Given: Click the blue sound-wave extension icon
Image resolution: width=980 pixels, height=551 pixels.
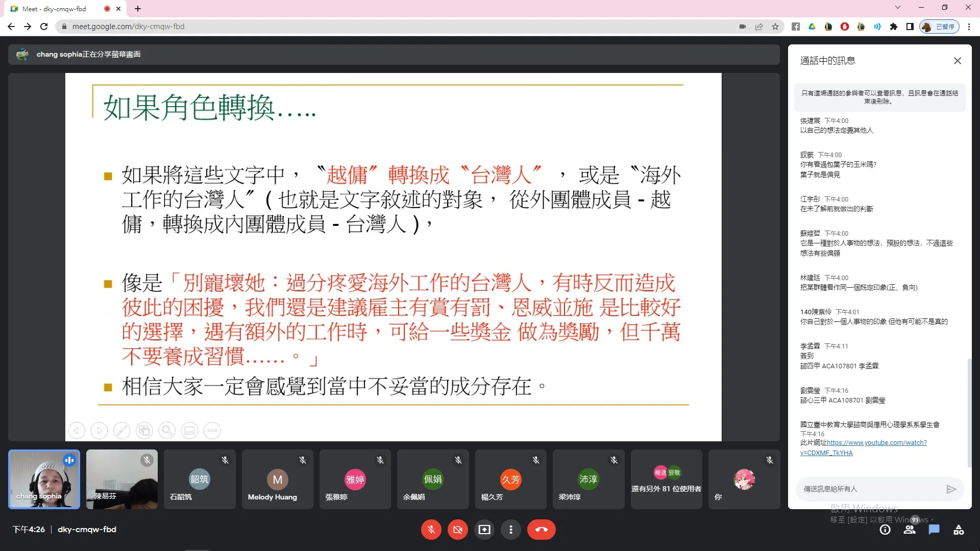Looking at the screenshot, I should 877,27.
